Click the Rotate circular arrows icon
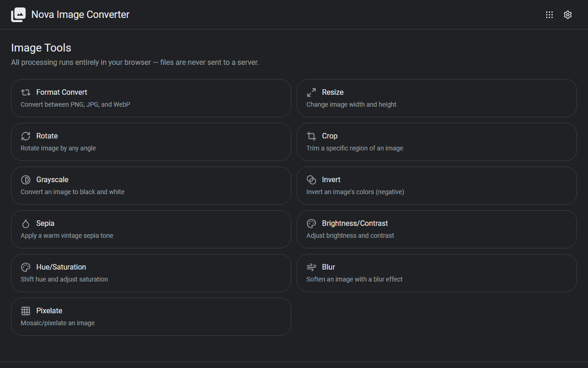Image resolution: width=588 pixels, height=368 pixels. 26,136
